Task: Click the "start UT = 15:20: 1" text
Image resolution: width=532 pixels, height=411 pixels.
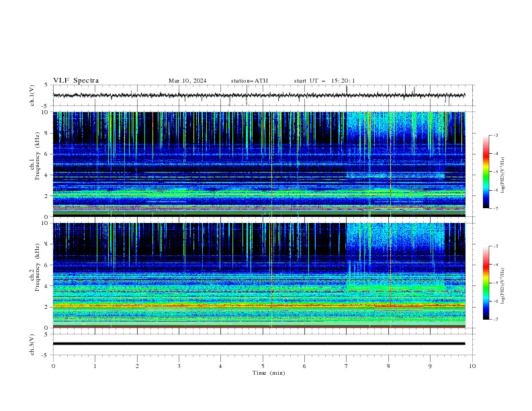Action: [x=324, y=81]
